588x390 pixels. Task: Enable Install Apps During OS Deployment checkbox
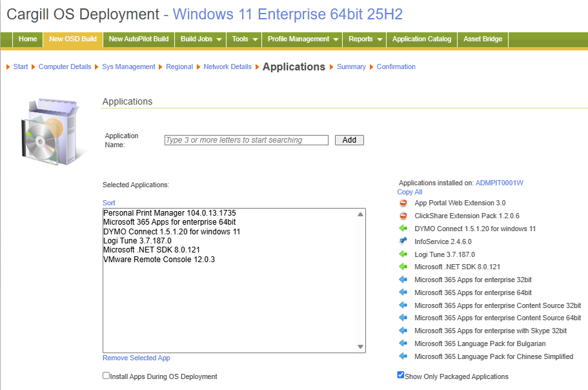(106, 375)
